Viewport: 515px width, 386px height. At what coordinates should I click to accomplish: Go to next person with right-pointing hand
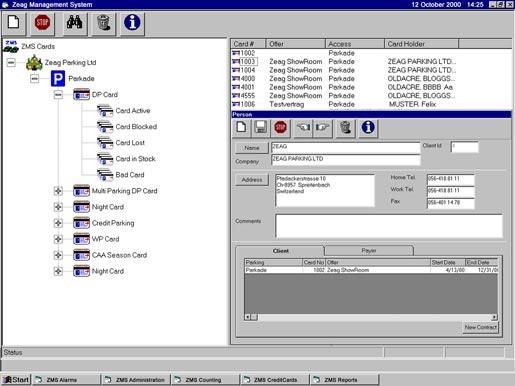click(x=322, y=127)
